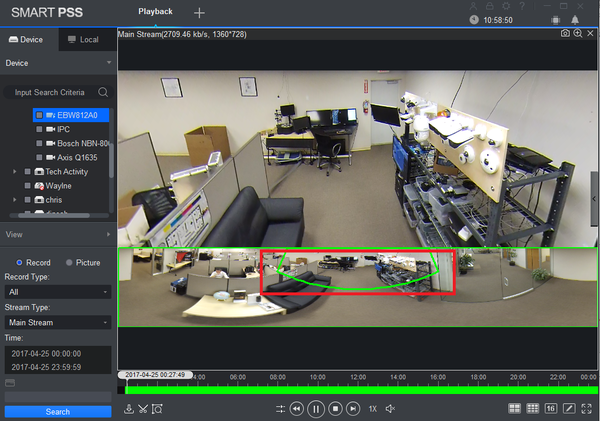This screenshot has height=421, width=600.
Task: Check the Tech Activity group checkbox
Action: pyautogui.click(x=28, y=171)
